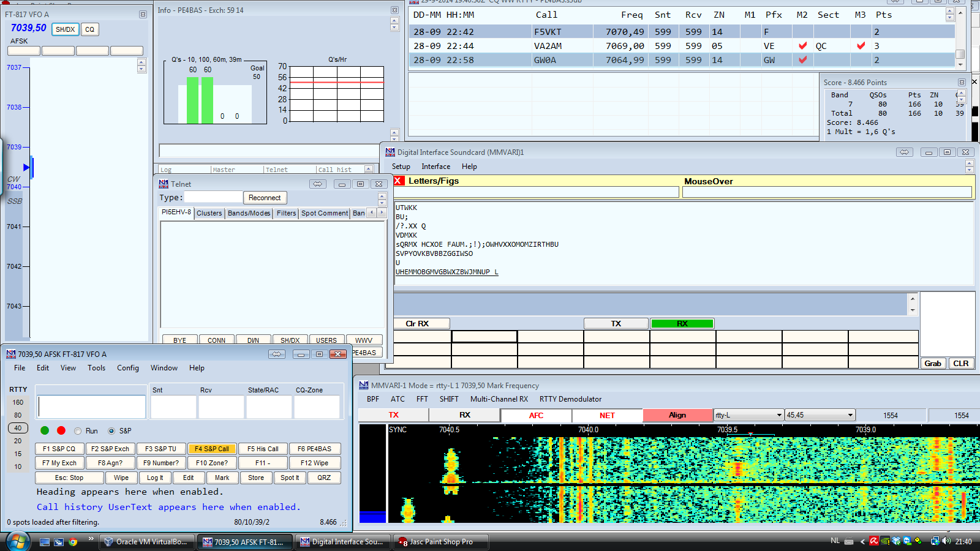Open TeamViewer from the system tray
This screenshot has height=551, width=980.
[x=907, y=541]
